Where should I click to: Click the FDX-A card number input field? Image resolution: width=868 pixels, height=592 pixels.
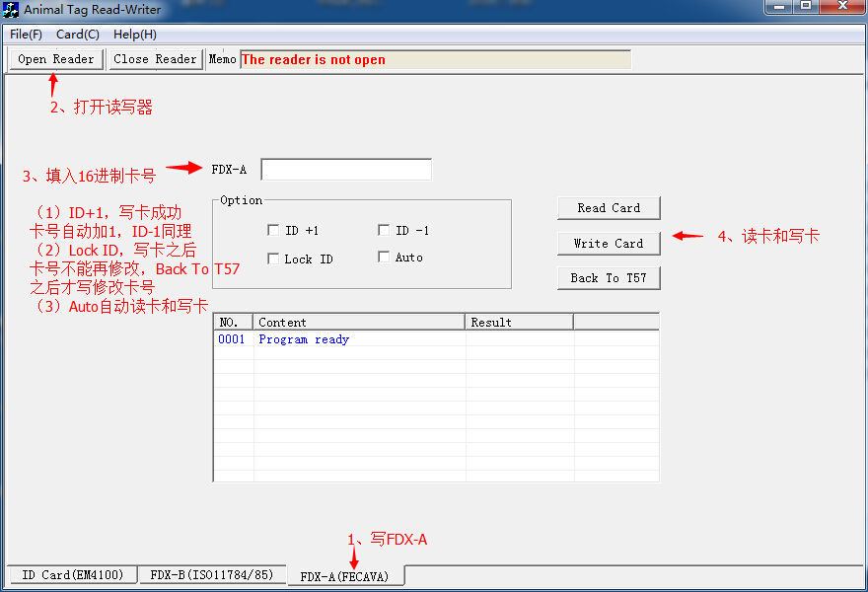point(345,170)
